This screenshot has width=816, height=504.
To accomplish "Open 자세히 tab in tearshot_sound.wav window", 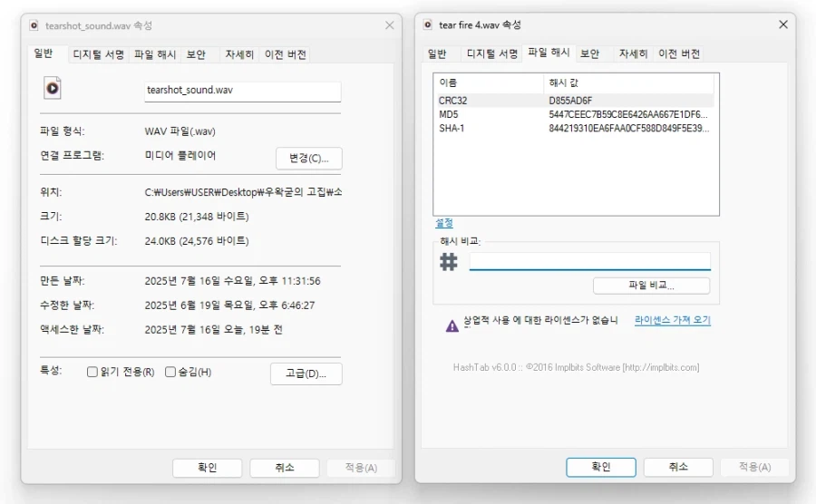I will point(239,54).
